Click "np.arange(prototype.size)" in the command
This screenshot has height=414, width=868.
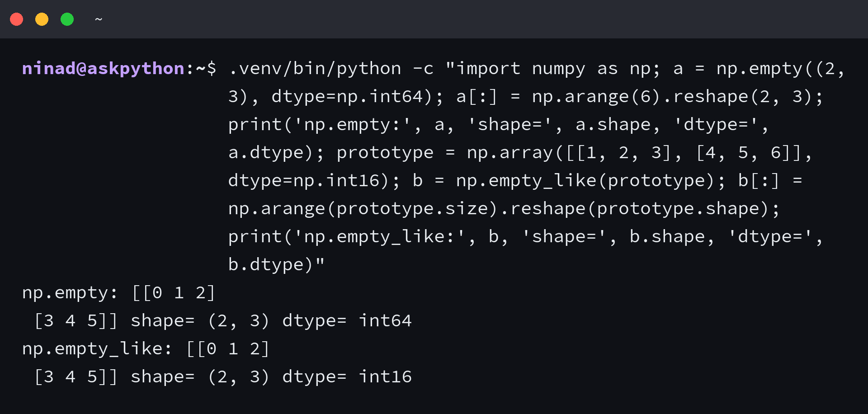coord(363,209)
